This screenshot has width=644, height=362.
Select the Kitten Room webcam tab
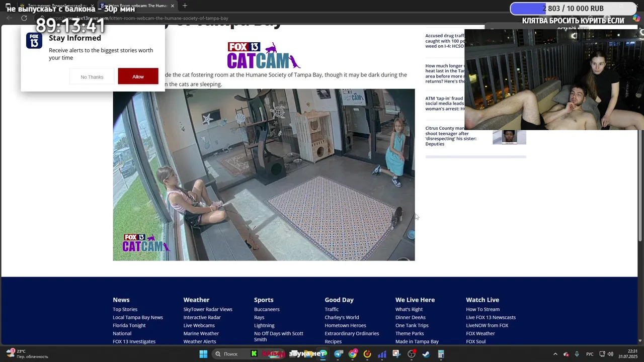click(136, 6)
